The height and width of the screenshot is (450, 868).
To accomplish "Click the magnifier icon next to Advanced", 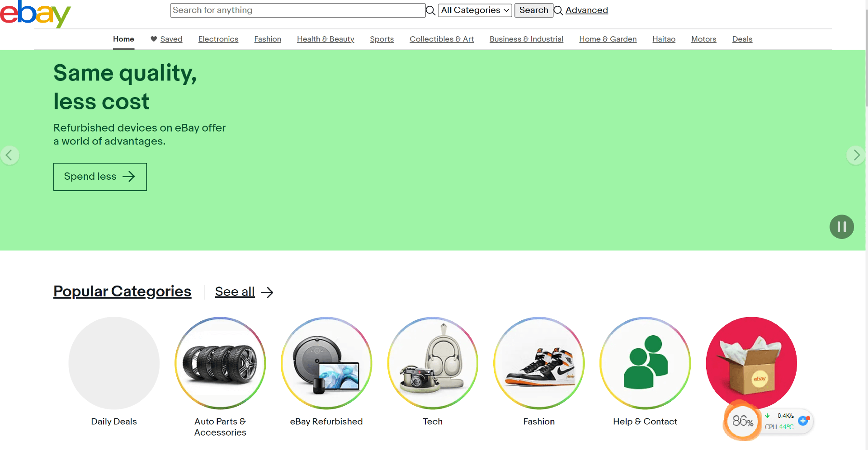I will [x=558, y=10].
